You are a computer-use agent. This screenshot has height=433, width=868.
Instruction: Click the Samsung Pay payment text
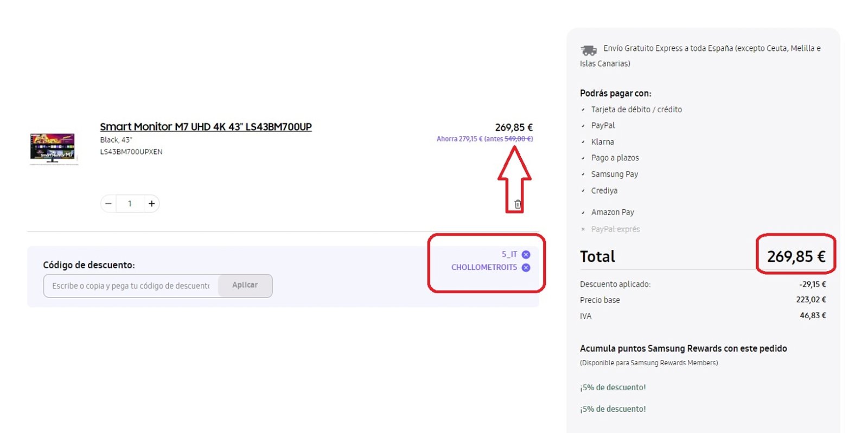[x=614, y=174]
